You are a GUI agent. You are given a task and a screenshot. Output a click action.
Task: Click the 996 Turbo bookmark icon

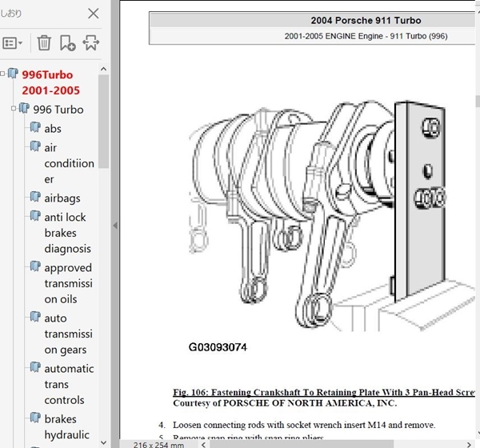[24, 108]
